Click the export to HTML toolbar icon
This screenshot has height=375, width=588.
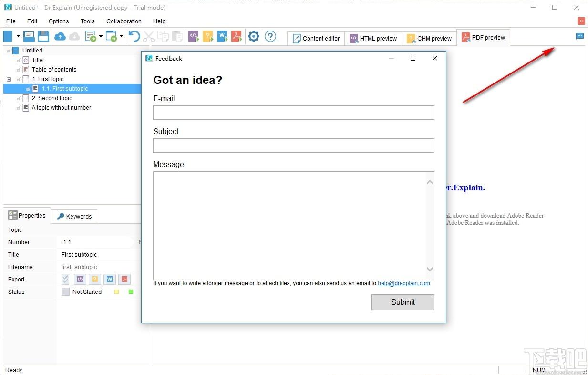[x=193, y=36]
